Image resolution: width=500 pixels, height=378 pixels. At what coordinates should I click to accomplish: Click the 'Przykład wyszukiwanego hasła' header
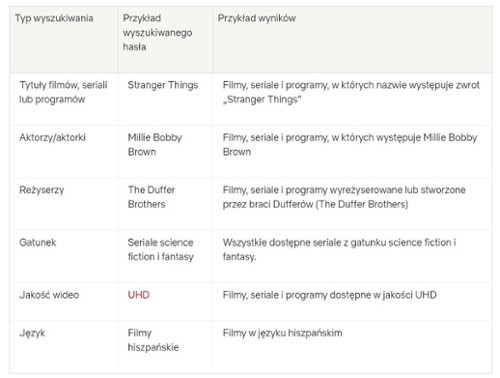point(157,32)
